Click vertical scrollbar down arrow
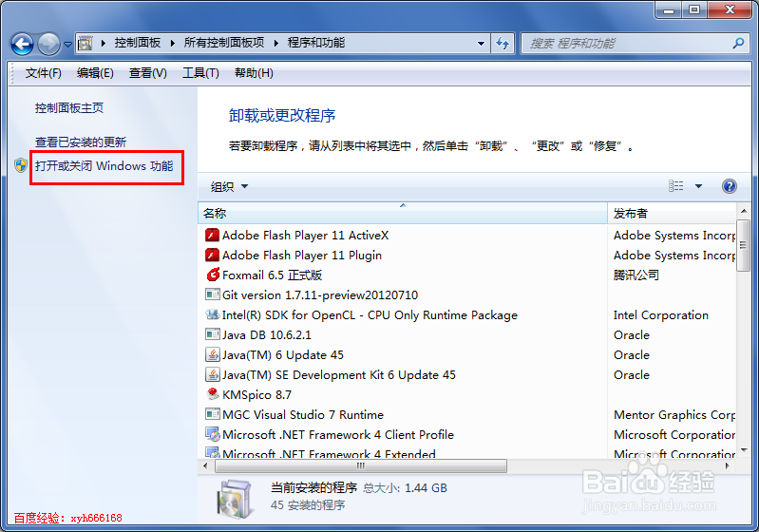Viewport: 759px width, 532px height. (744, 450)
